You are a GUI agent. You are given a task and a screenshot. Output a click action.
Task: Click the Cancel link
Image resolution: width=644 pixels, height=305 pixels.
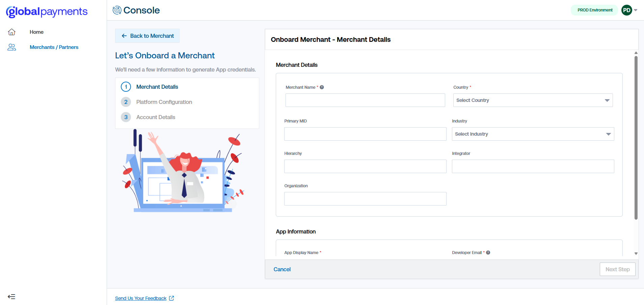tap(282, 269)
